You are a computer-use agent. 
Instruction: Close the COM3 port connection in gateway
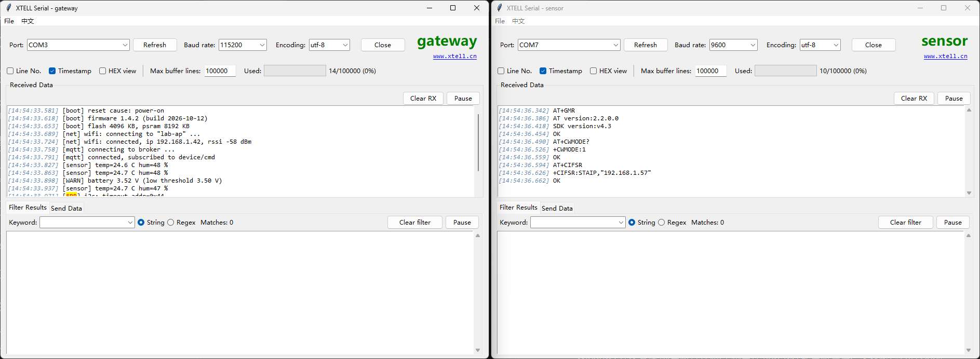383,45
